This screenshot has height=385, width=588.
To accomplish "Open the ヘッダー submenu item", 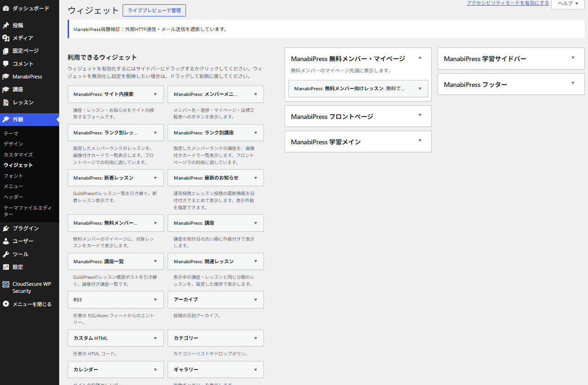I will pos(13,197).
